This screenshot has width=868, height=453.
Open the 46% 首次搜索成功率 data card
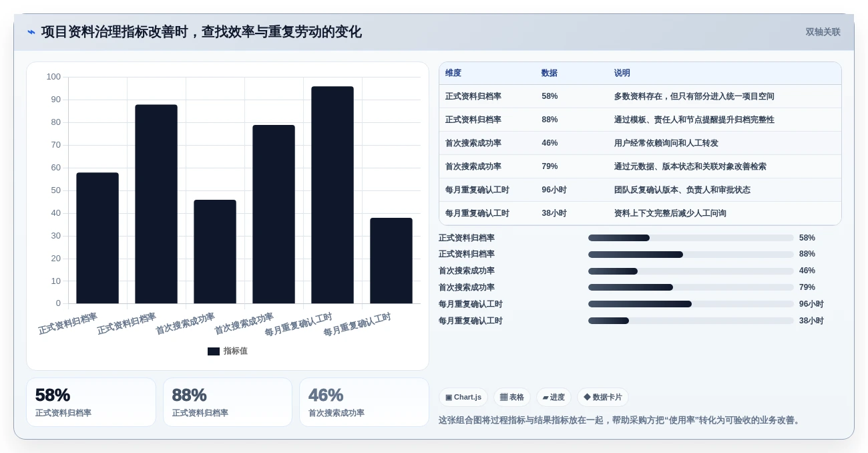(x=364, y=402)
